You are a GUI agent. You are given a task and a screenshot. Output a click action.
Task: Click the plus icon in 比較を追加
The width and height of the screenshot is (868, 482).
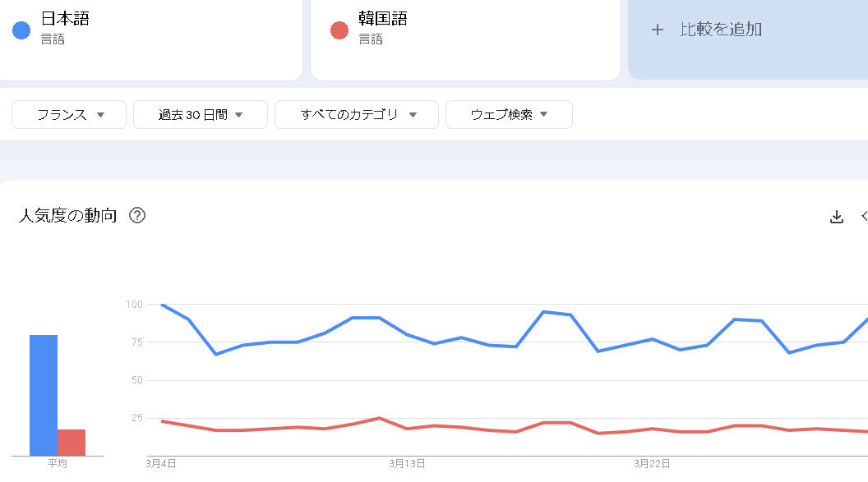[x=657, y=30]
